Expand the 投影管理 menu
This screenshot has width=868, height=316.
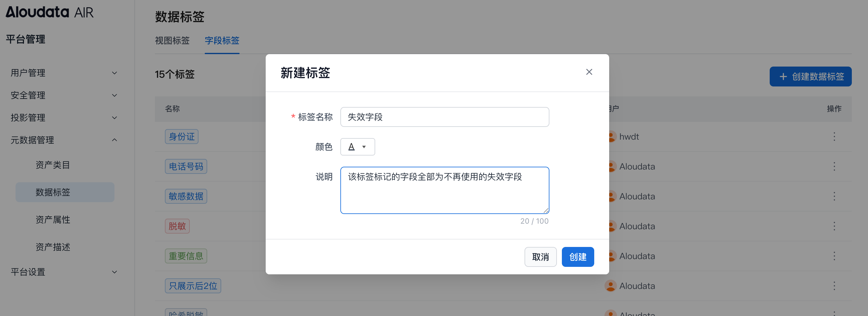63,118
